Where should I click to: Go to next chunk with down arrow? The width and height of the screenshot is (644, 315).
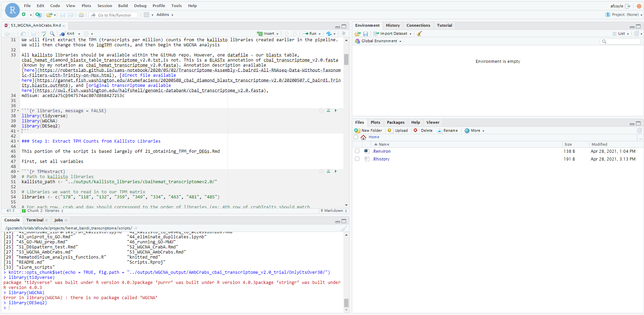(294, 33)
